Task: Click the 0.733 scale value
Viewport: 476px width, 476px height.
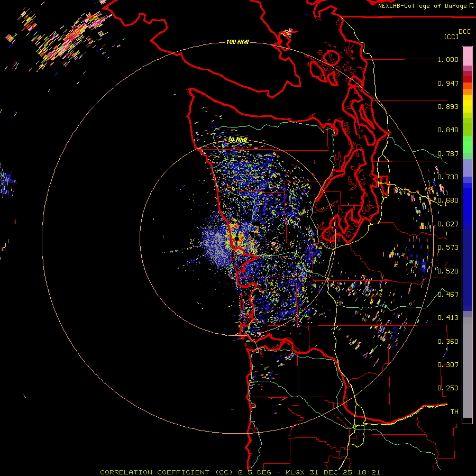Action: pyautogui.click(x=448, y=177)
